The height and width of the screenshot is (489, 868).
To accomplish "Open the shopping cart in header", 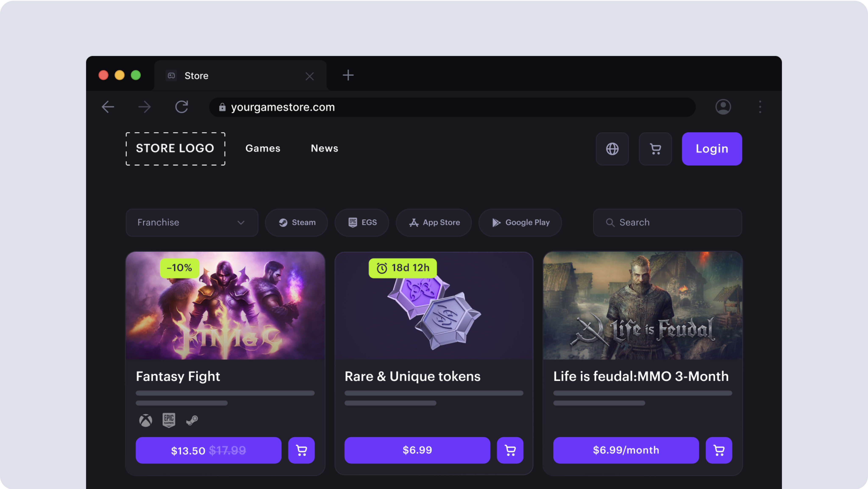I will click(x=655, y=149).
